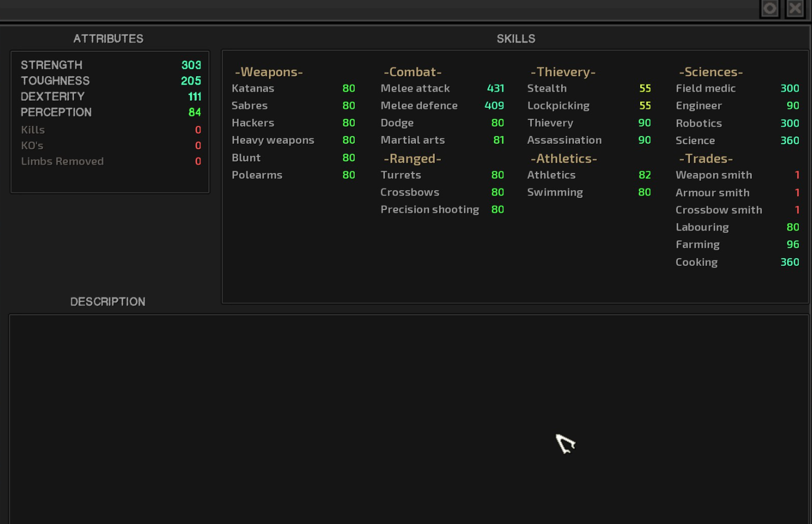The height and width of the screenshot is (524, 812).
Task: Click the Stealth skill
Action: coord(589,88)
